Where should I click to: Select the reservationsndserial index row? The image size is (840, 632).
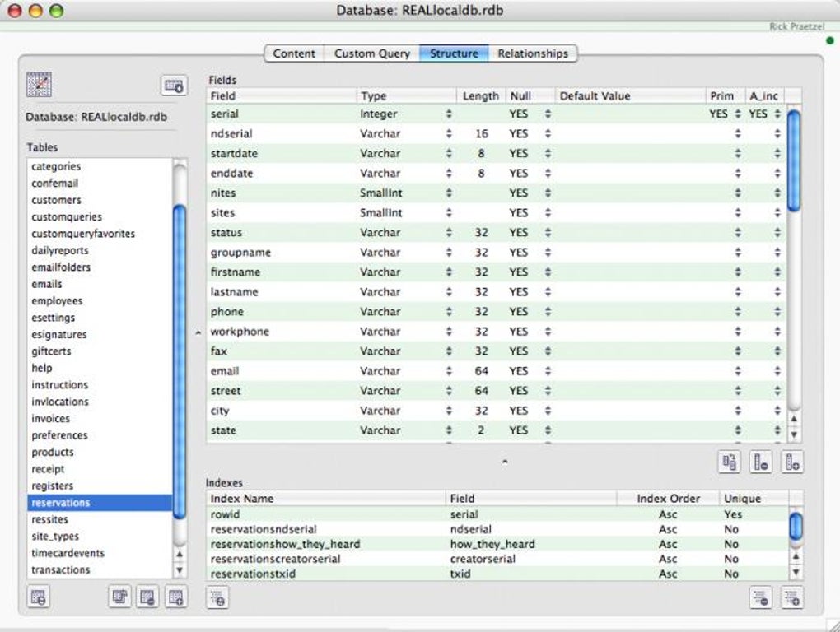click(497, 529)
